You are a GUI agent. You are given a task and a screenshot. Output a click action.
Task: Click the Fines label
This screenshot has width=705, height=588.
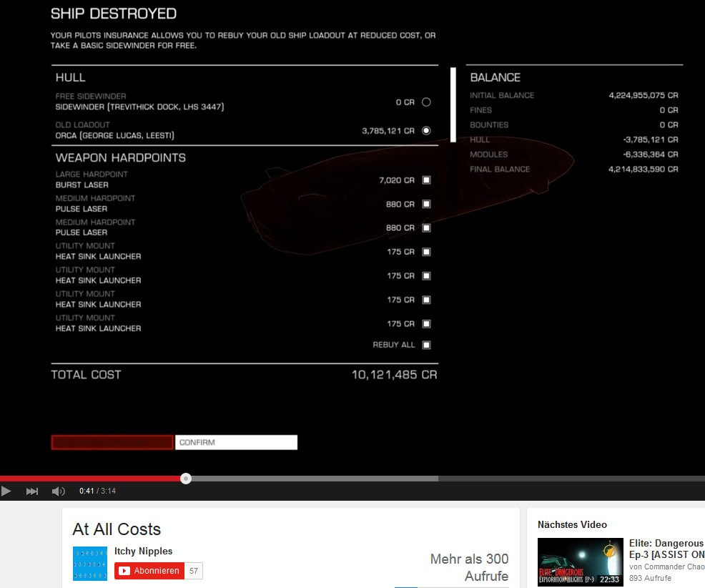pos(480,110)
